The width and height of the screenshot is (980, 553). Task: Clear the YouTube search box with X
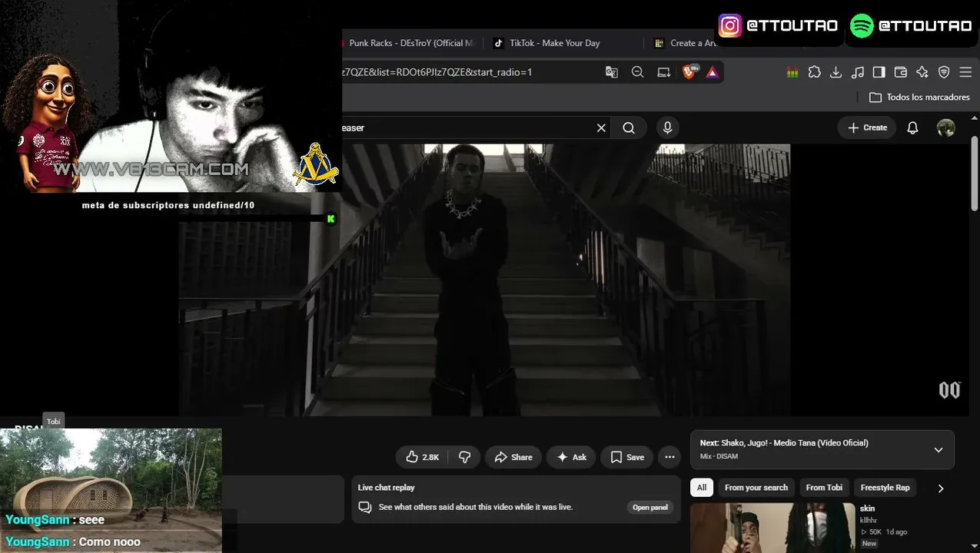click(x=601, y=128)
